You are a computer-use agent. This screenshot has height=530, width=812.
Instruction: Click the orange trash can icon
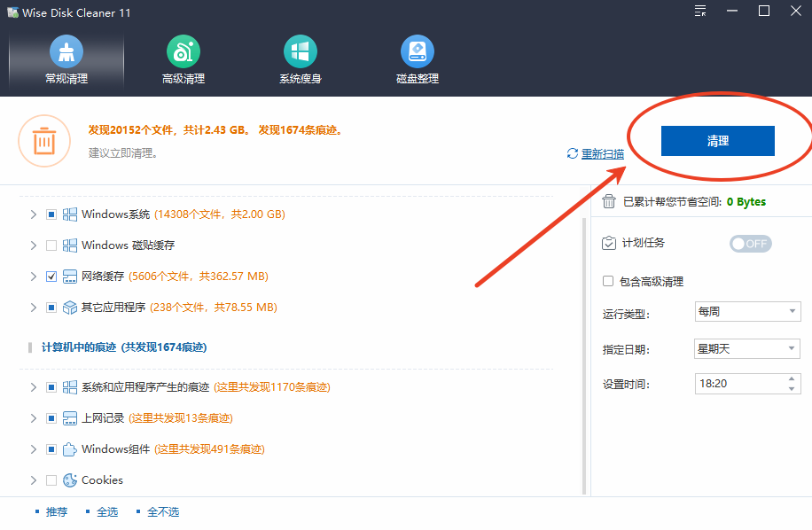point(44,141)
